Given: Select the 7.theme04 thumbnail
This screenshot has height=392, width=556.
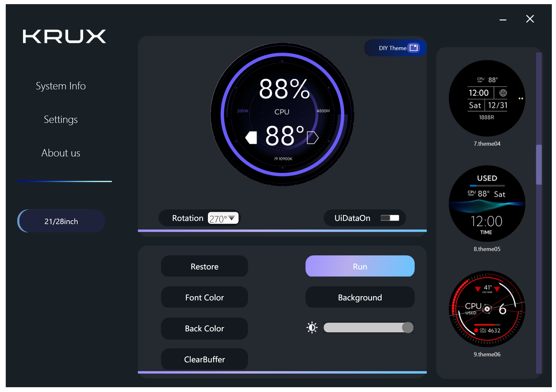Looking at the screenshot, I should point(487,98).
